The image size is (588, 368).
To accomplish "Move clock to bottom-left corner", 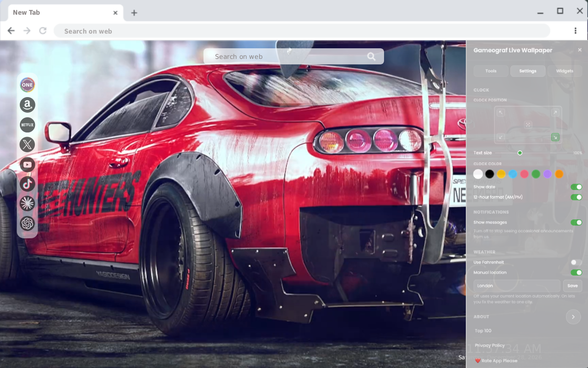I will (501, 137).
